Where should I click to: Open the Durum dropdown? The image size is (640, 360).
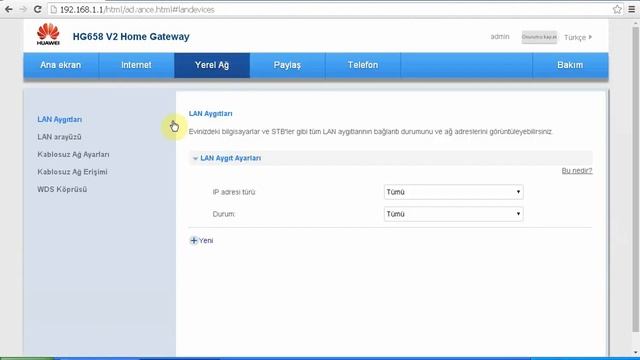click(x=453, y=214)
